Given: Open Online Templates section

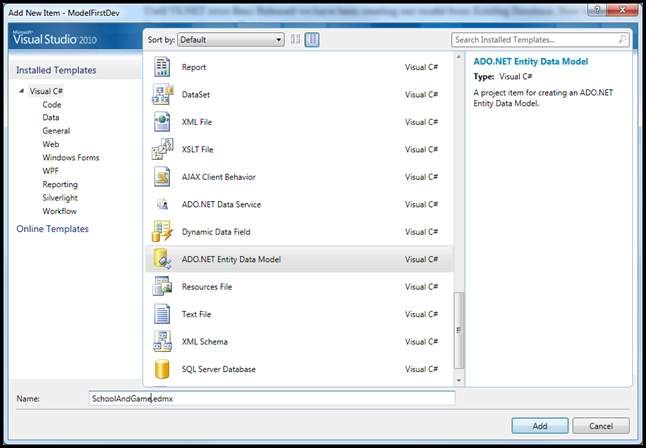Looking at the screenshot, I should click(x=52, y=229).
